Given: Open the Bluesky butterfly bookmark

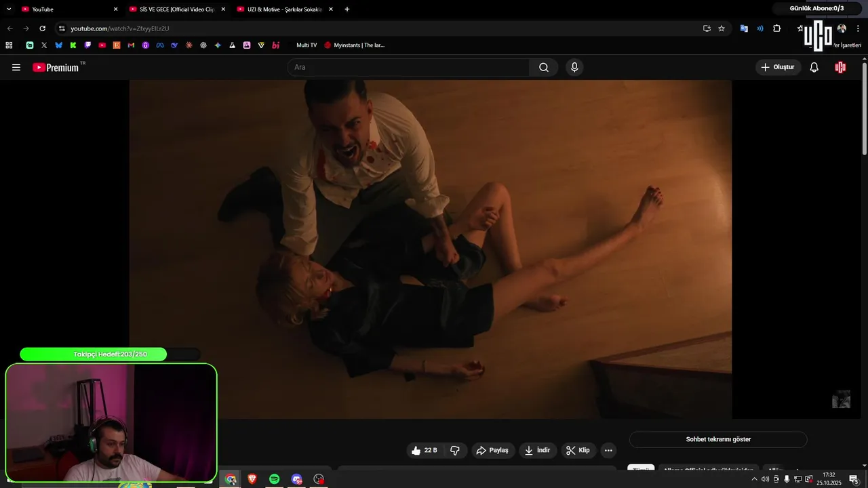Looking at the screenshot, I should [x=58, y=45].
